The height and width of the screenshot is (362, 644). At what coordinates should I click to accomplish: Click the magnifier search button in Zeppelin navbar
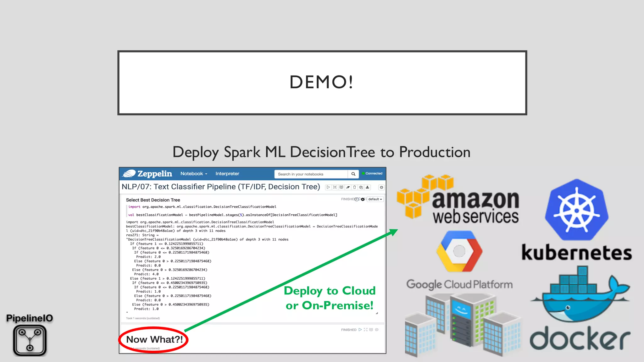[x=353, y=174]
